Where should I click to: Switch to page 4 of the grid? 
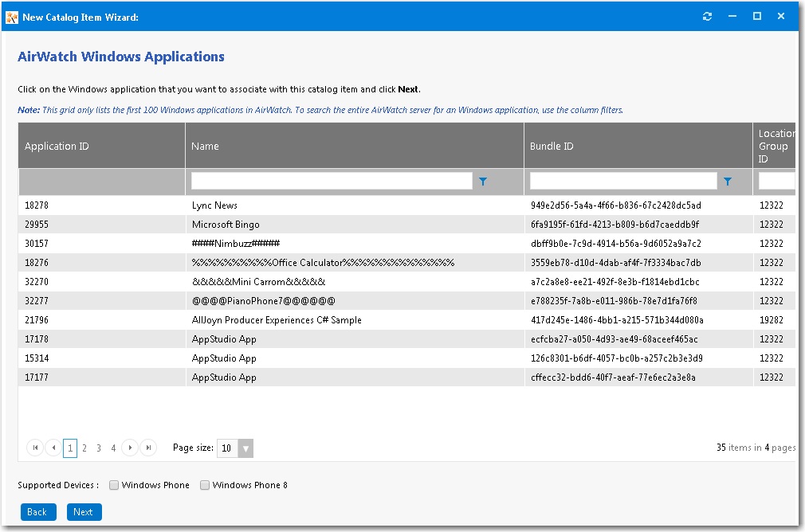coord(113,448)
